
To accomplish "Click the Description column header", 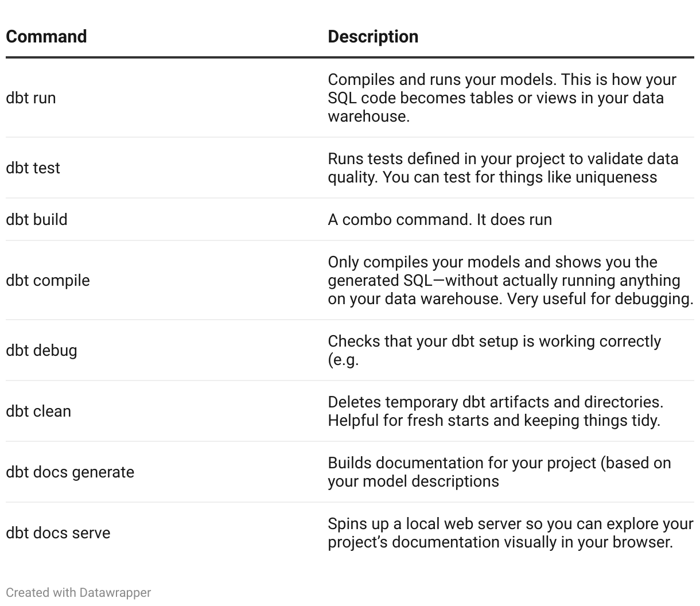I will 373,37.
